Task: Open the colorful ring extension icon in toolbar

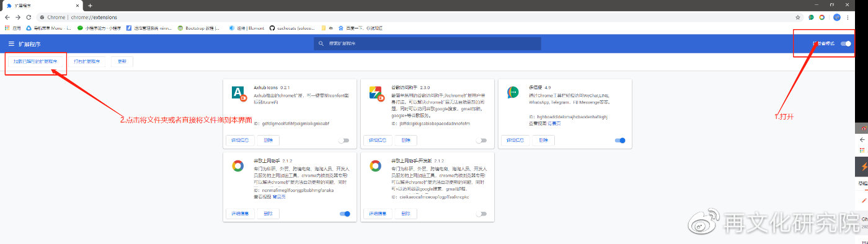Action: click(x=823, y=17)
